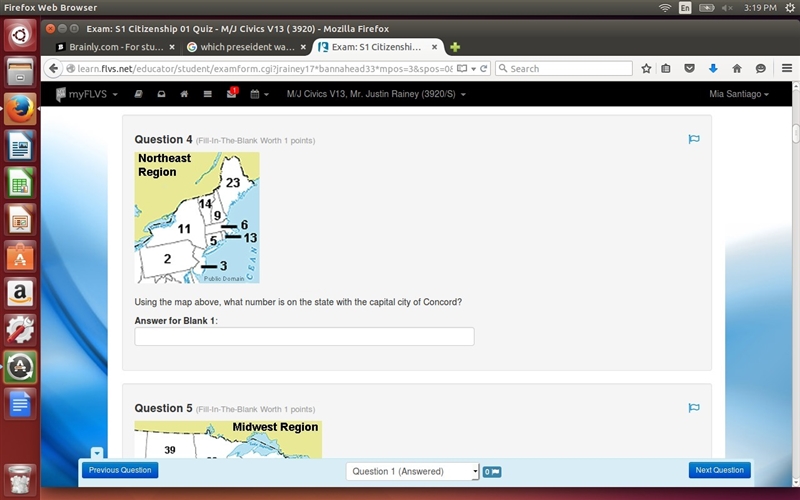Go to Previous Question
The image size is (800, 500).
(x=120, y=470)
